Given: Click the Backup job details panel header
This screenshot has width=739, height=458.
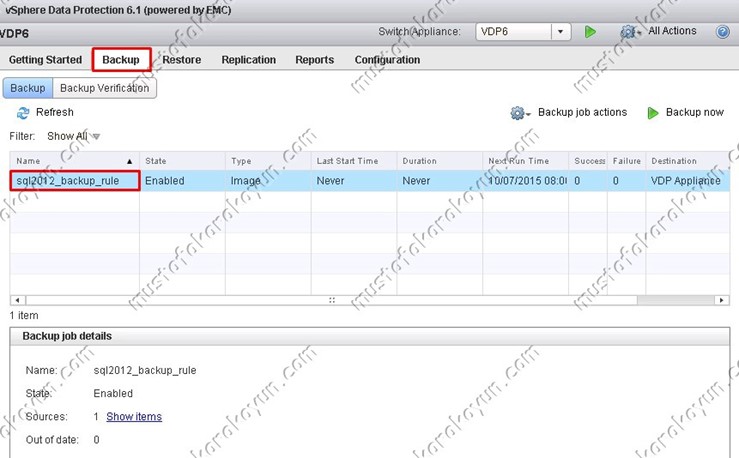Looking at the screenshot, I should (x=370, y=336).
